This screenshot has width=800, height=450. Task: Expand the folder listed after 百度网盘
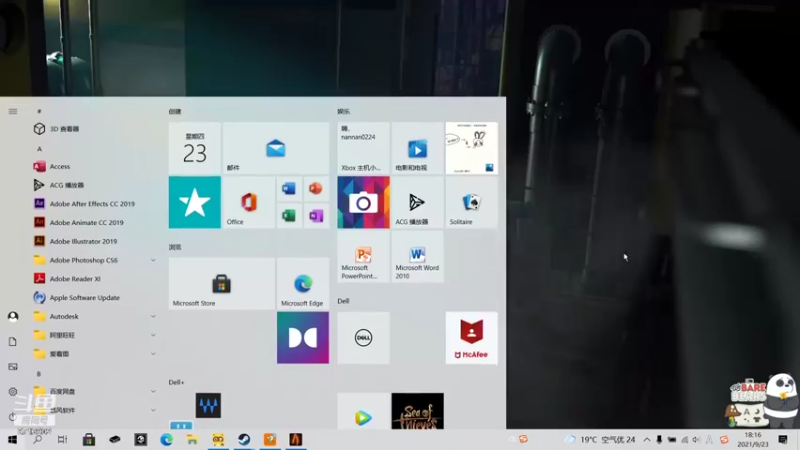click(153, 410)
